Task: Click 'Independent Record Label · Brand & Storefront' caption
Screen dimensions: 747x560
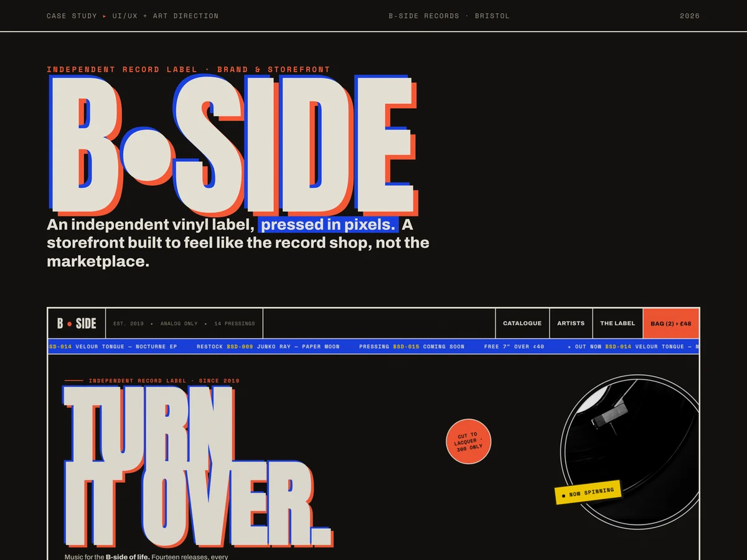Action: (x=189, y=70)
